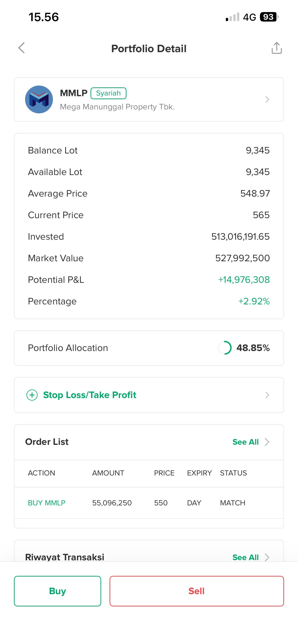Tap the share icon in header

pos(276,48)
